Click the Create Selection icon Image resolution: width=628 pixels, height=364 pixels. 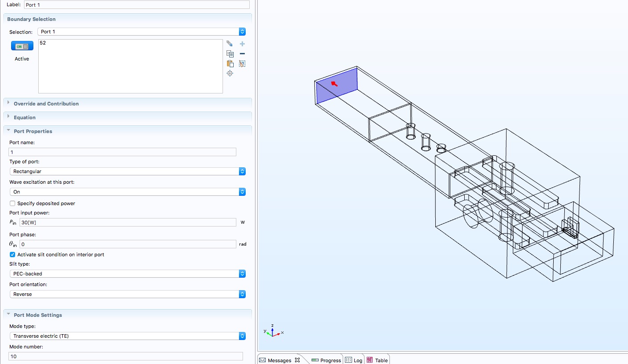click(230, 44)
